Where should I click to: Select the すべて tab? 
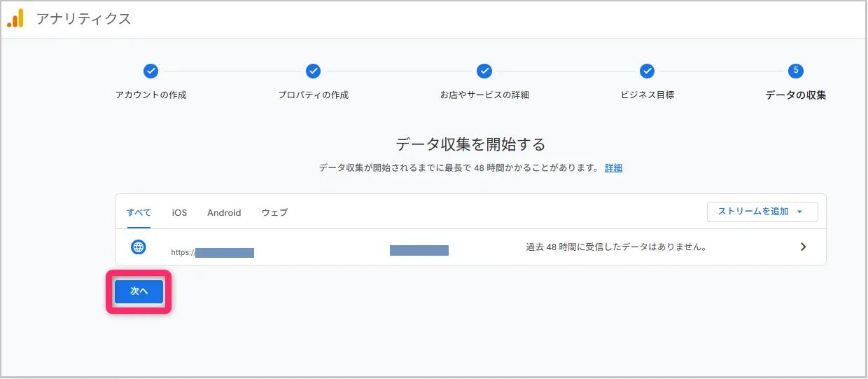tap(139, 212)
